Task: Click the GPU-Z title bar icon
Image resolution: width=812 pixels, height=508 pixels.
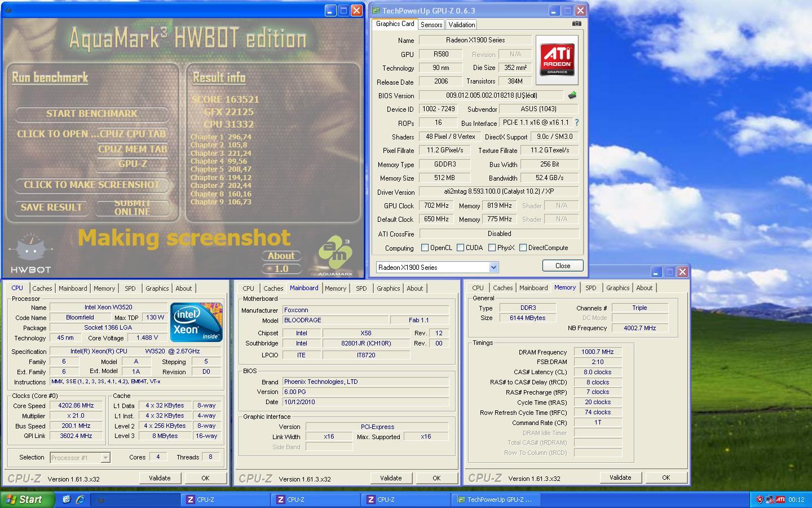Action: tap(376, 11)
